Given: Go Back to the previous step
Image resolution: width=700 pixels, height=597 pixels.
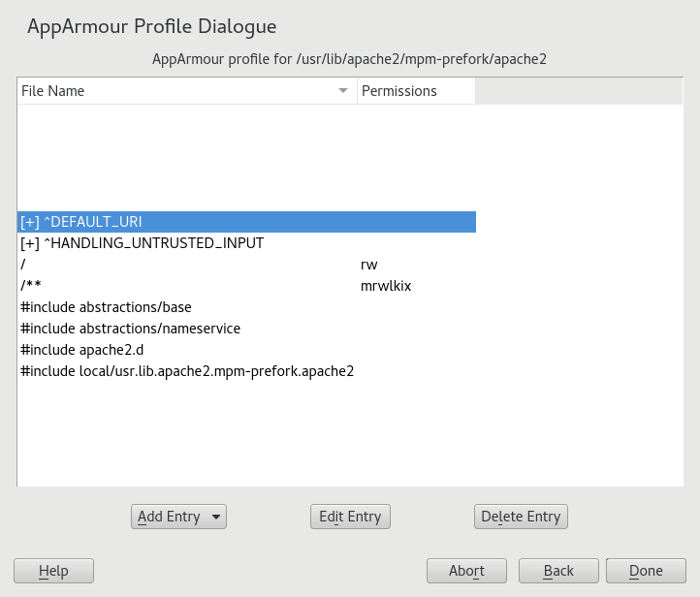Looking at the screenshot, I should 558,571.
